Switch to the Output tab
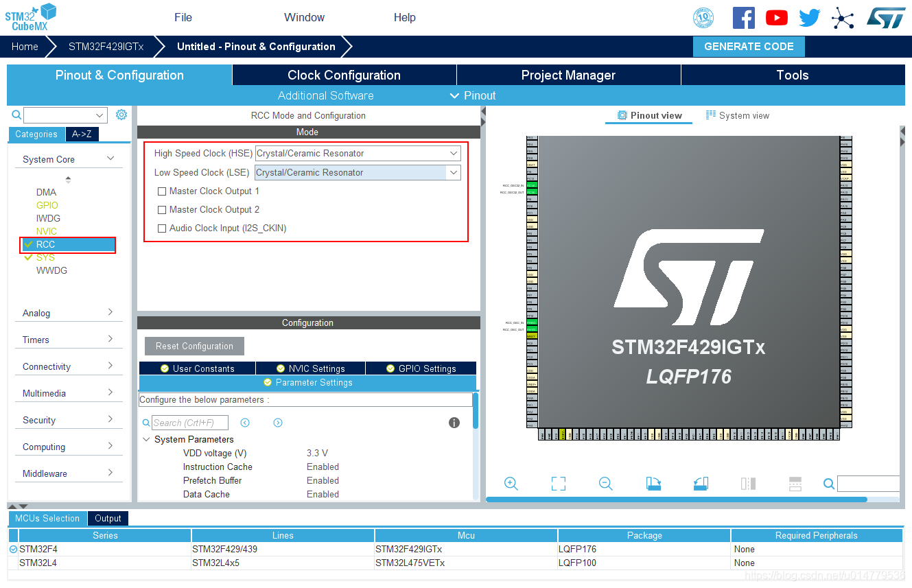Screen dimensions: 912x588 (x=108, y=519)
